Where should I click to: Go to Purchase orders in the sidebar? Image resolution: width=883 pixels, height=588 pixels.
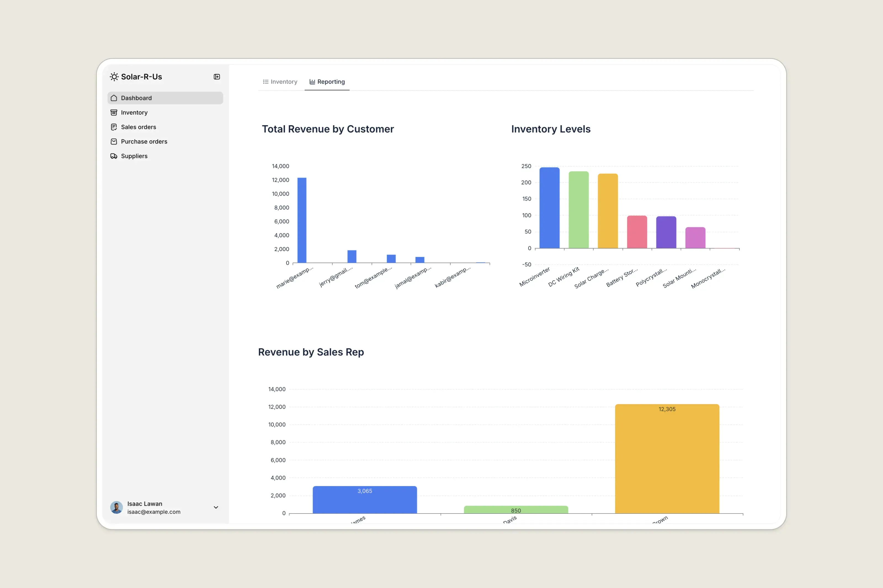pos(144,141)
